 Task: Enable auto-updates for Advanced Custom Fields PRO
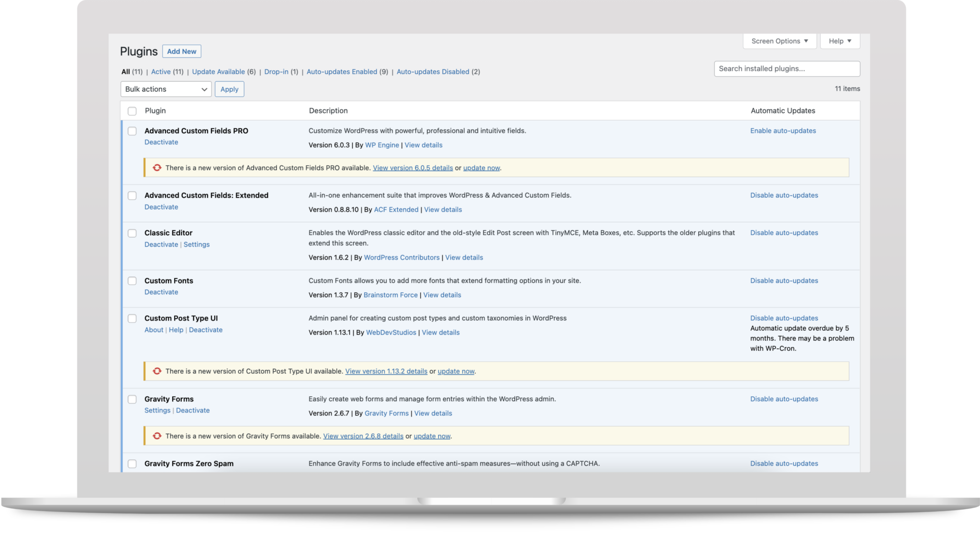783,131
